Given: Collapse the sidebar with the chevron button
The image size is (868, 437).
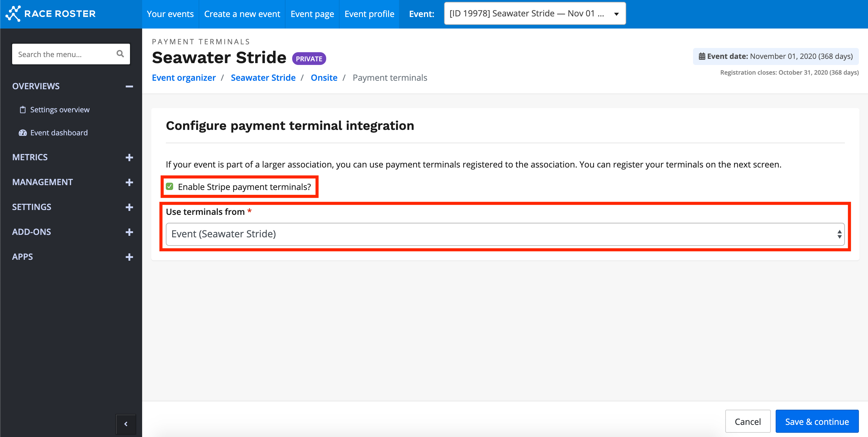Looking at the screenshot, I should (126, 424).
